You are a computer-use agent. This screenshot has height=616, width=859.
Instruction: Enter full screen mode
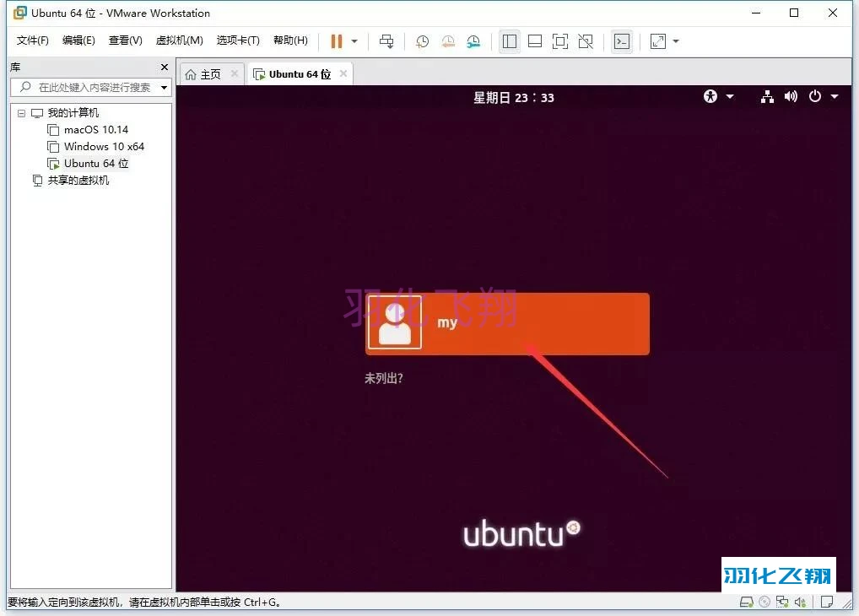(560, 41)
